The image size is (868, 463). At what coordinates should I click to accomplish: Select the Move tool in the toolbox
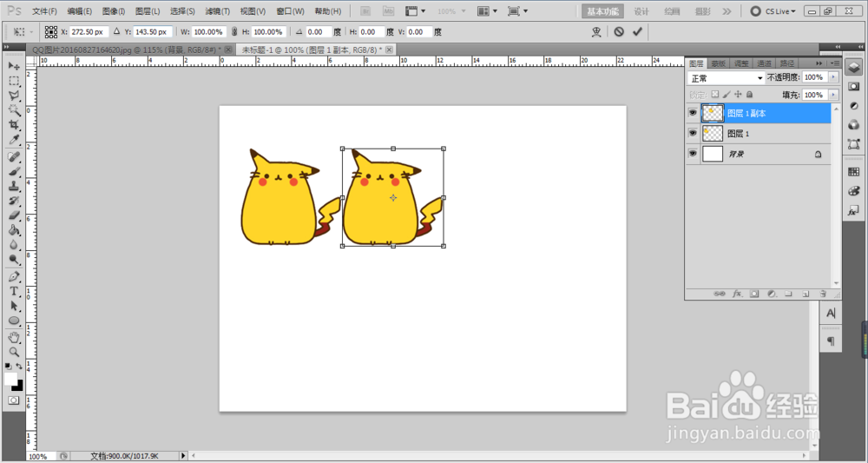point(14,66)
